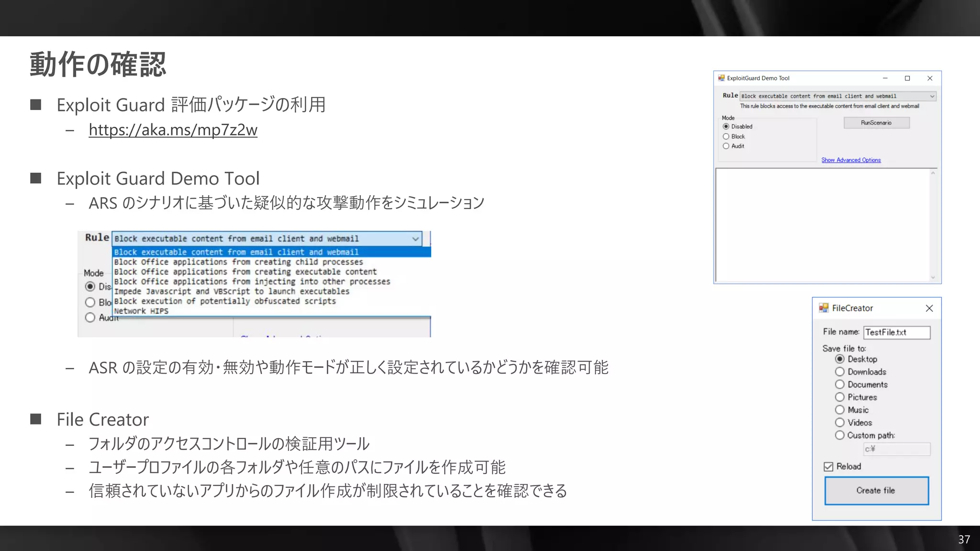Choose highlighted 'Block executable content from email' list entry

click(x=271, y=252)
